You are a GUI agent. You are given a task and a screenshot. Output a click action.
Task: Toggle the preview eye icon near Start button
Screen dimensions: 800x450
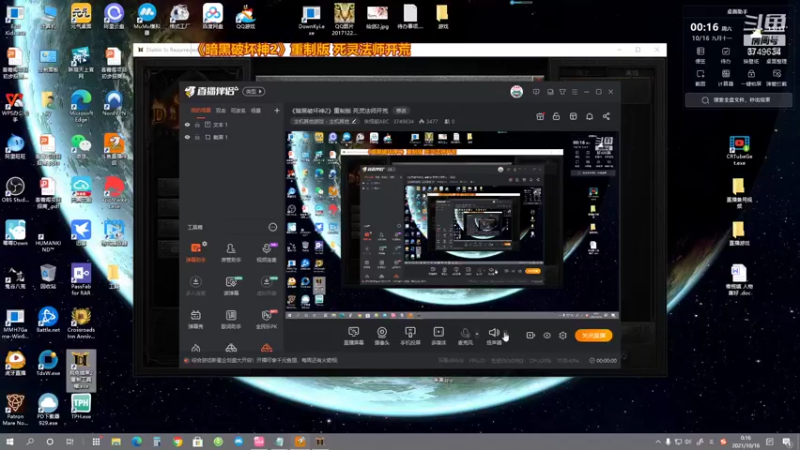pyautogui.click(x=547, y=335)
